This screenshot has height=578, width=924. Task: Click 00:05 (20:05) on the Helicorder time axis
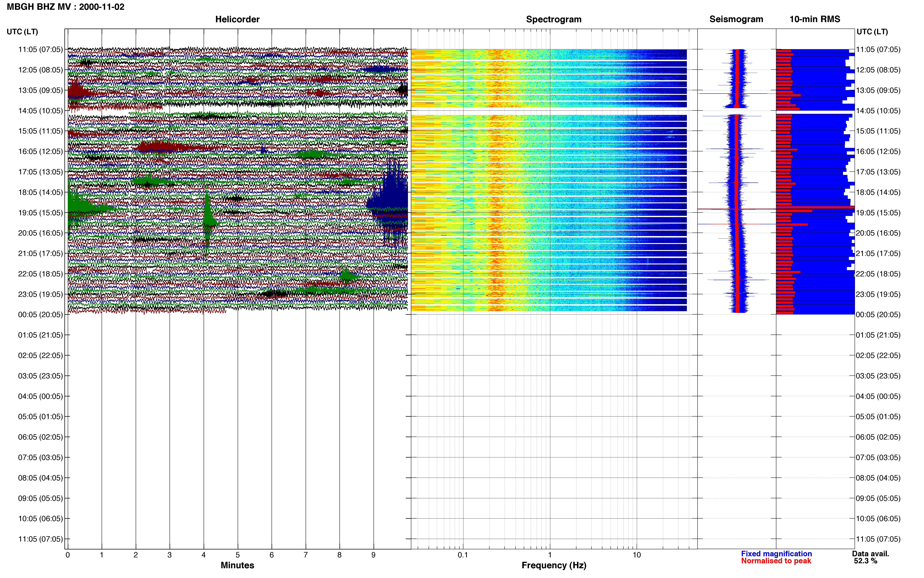point(41,315)
